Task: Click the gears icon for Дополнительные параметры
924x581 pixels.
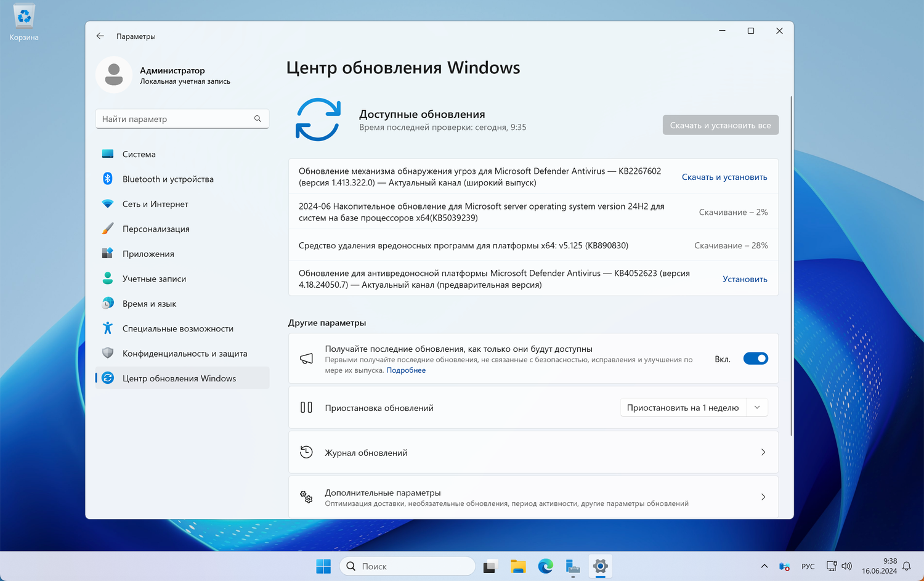Action: [x=306, y=497]
